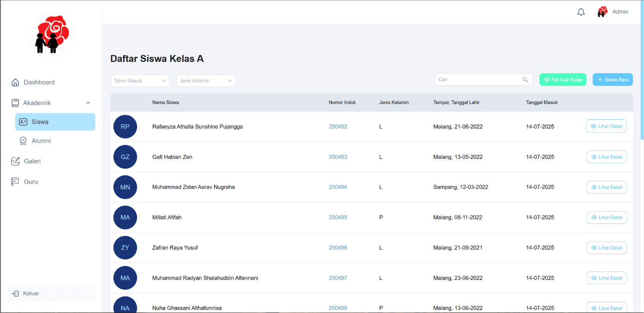Click the Keluar button
Image resolution: width=644 pixels, height=313 pixels.
[51, 294]
